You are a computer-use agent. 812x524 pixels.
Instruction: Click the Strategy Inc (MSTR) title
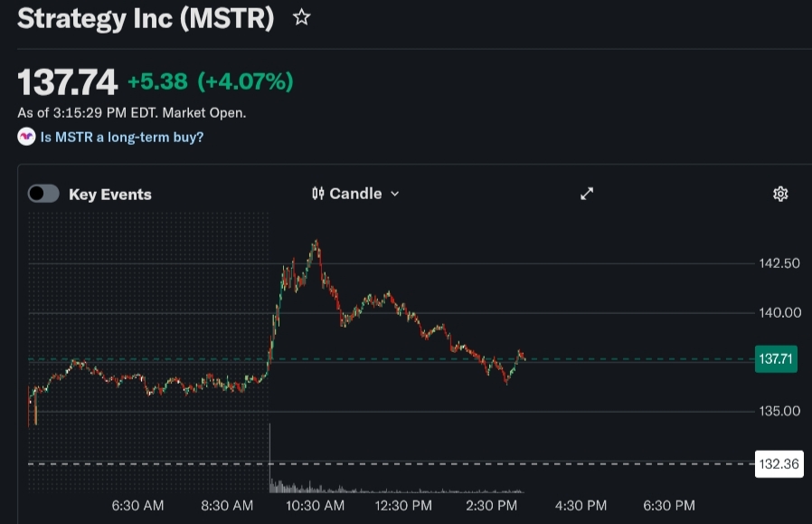coord(145,18)
